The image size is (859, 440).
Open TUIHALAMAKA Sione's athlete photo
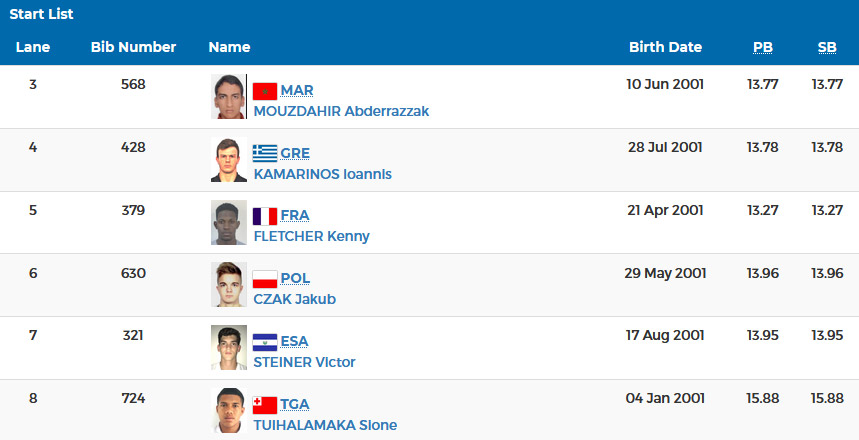click(x=229, y=410)
